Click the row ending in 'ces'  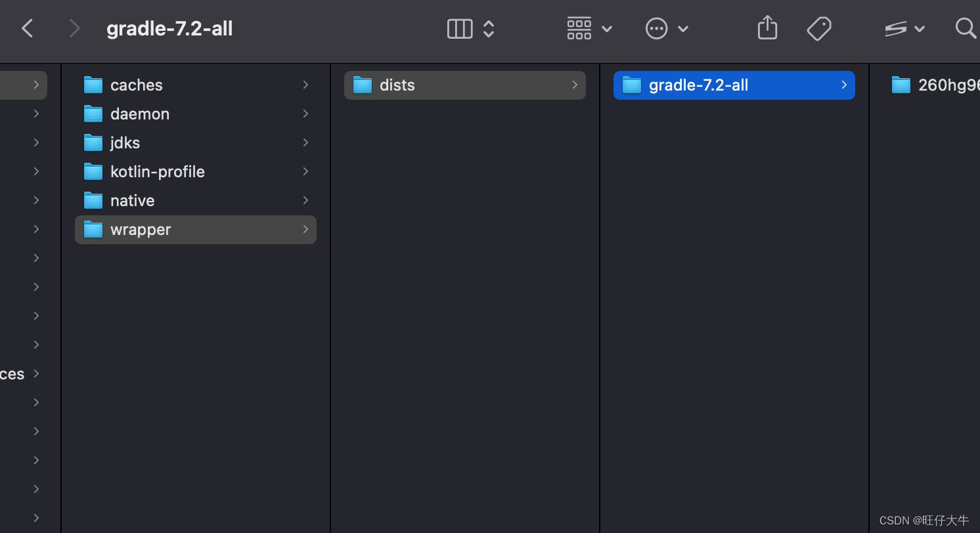tap(24, 373)
